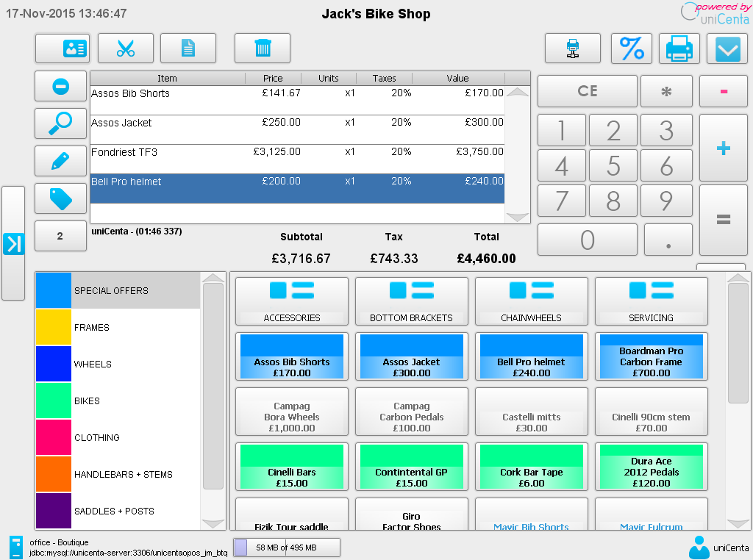Add Assos Bib Shorts £170.00 product
753x560 pixels.
291,356
